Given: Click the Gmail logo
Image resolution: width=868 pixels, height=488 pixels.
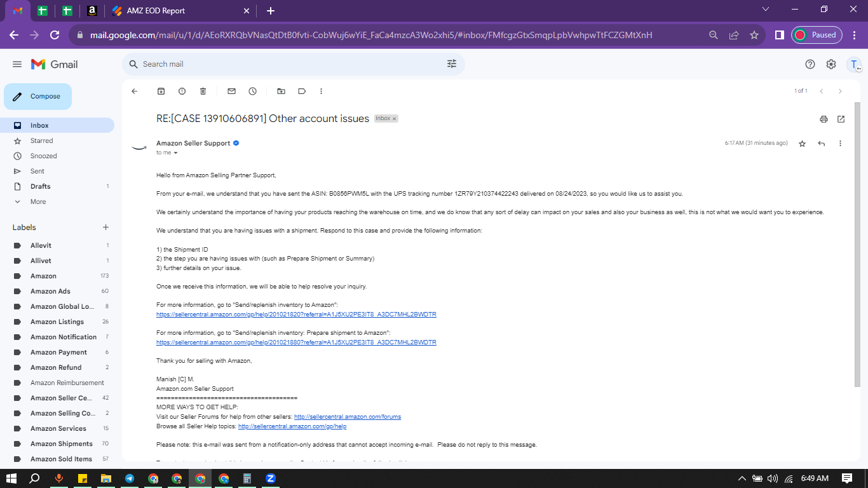Looking at the screenshot, I should (55, 64).
